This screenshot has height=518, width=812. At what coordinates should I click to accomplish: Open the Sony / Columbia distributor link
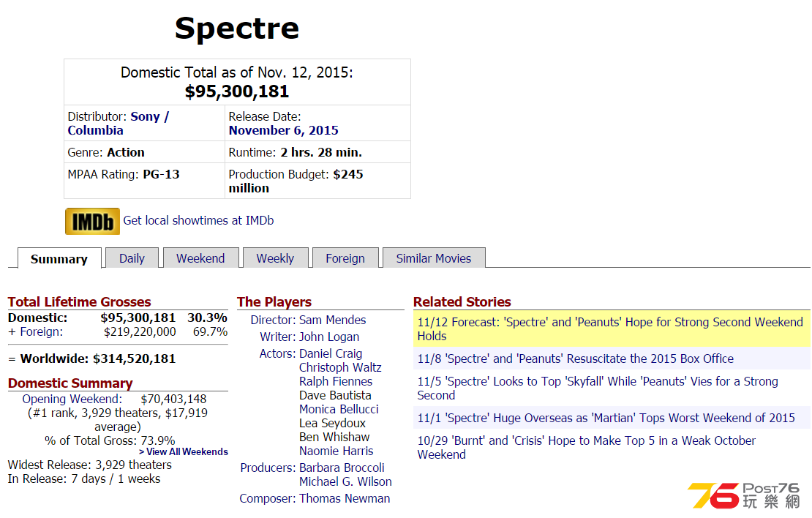click(119, 123)
